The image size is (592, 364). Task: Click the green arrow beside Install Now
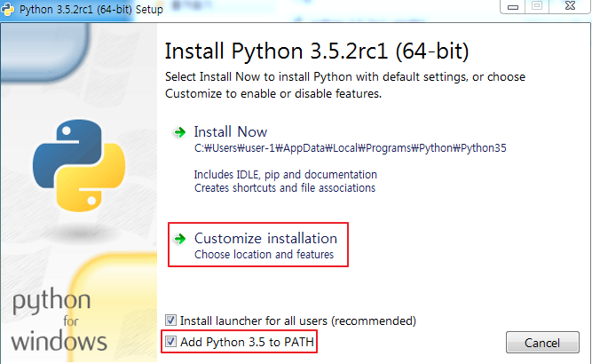pos(179,132)
